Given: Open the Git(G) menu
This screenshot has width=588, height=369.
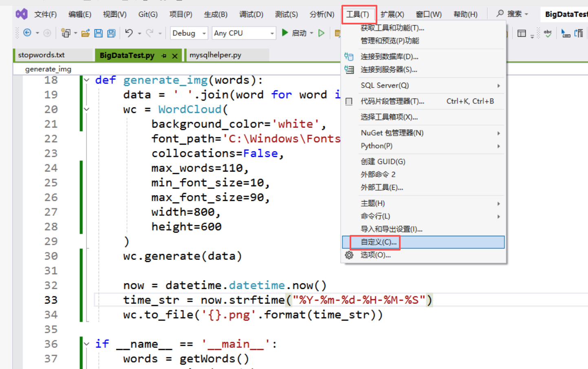Looking at the screenshot, I should (148, 14).
